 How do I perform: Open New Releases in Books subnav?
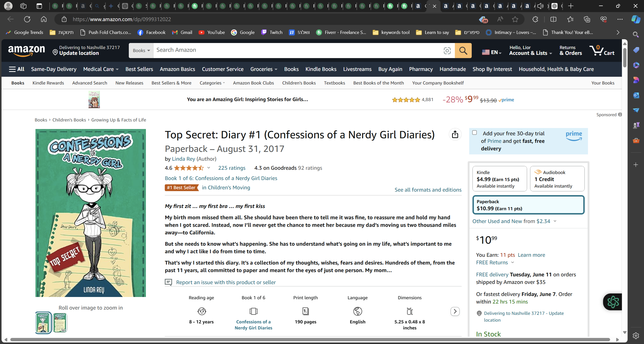click(129, 83)
